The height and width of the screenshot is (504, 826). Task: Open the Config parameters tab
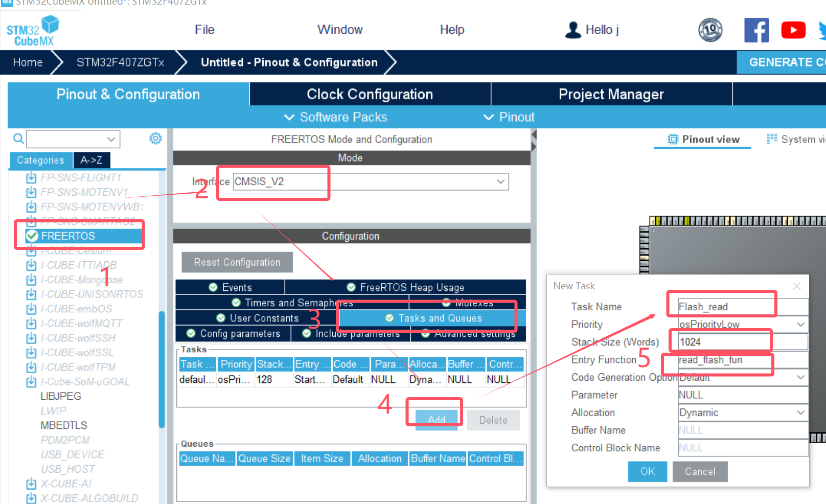tap(233, 334)
